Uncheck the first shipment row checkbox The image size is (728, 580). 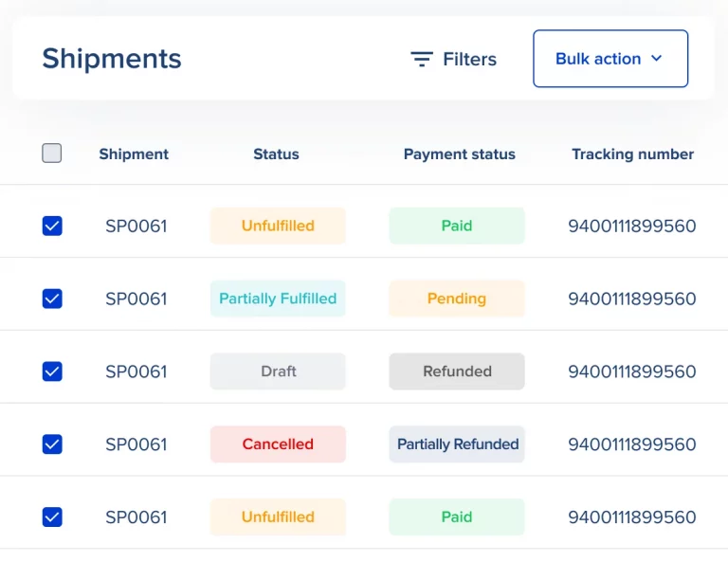click(52, 226)
